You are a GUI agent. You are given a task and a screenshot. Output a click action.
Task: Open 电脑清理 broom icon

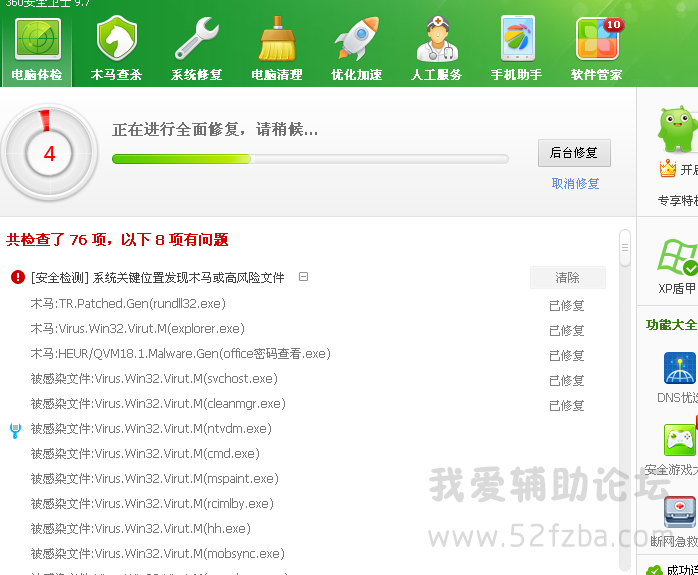click(277, 38)
